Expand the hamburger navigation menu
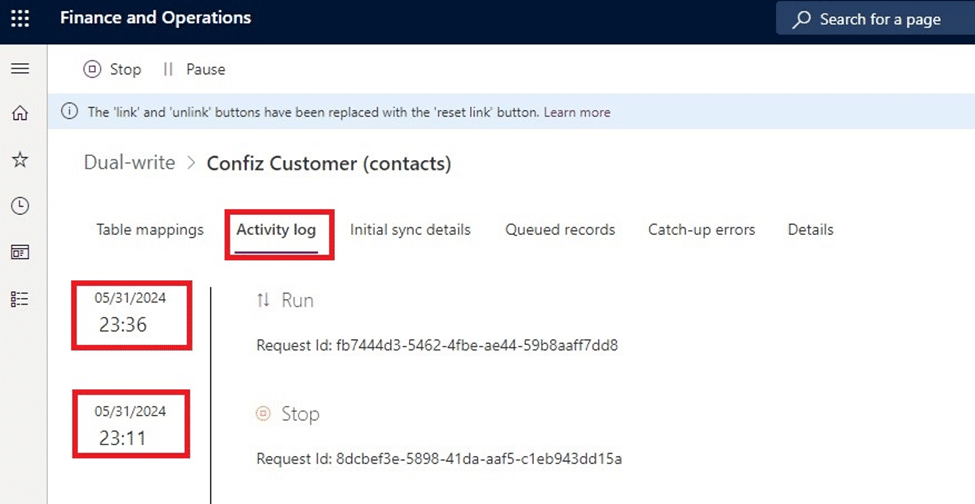Image resolution: width=975 pixels, height=504 pixels. pyautogui.click(x=20, y=68)
